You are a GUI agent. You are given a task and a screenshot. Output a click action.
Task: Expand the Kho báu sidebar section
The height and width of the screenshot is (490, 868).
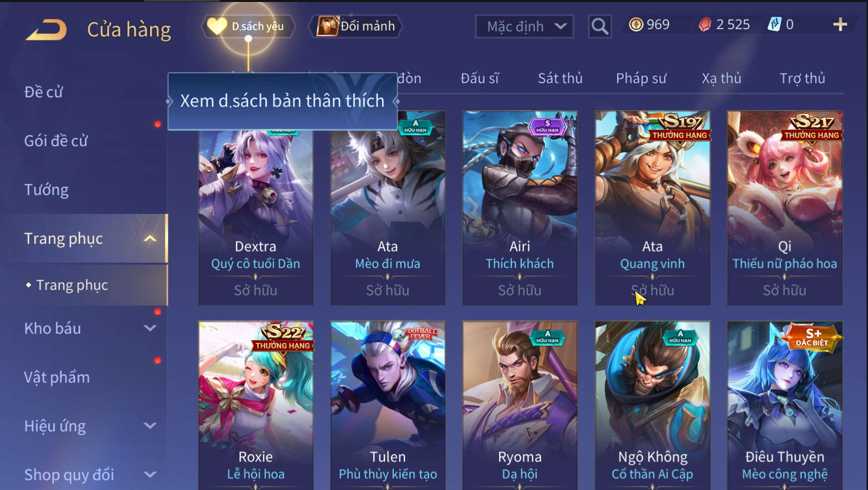[150, 328]
